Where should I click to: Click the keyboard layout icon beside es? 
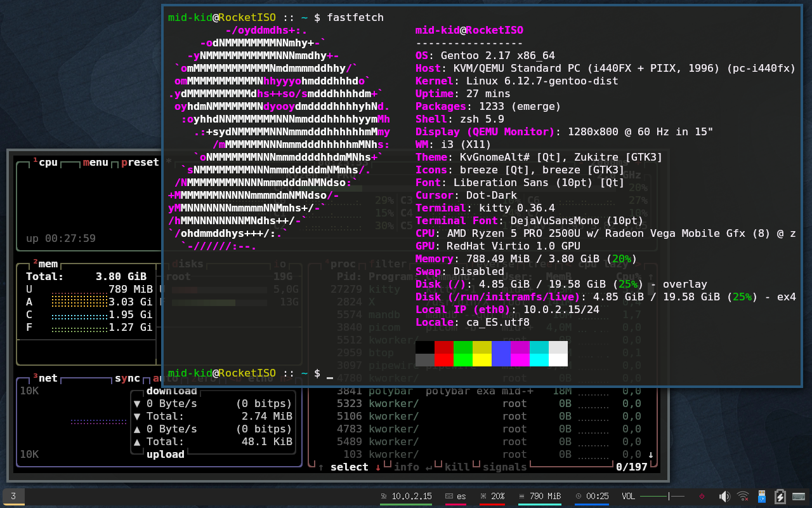coord(449,496)
